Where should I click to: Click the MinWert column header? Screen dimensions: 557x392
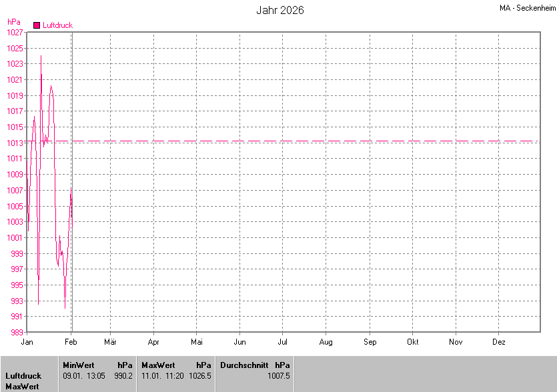coord(79,365)
